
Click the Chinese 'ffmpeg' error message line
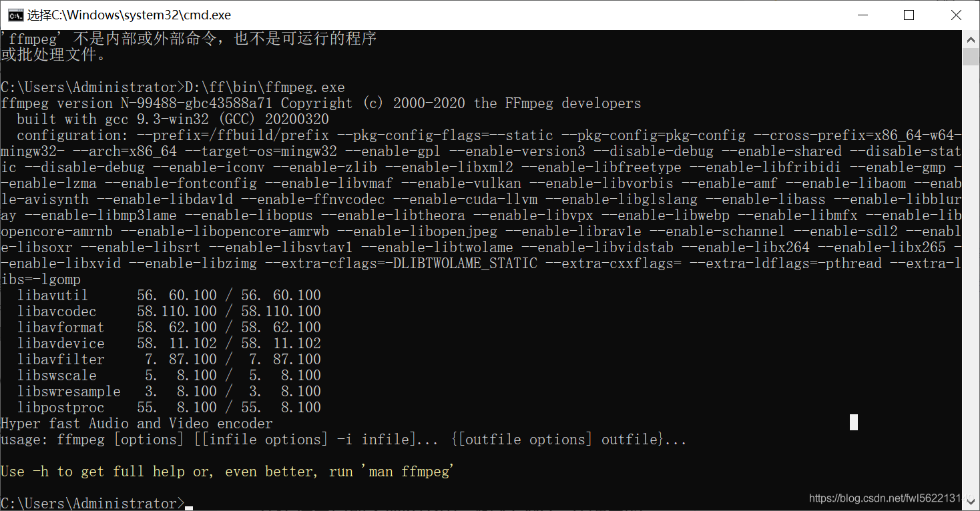tap(189, 39)
